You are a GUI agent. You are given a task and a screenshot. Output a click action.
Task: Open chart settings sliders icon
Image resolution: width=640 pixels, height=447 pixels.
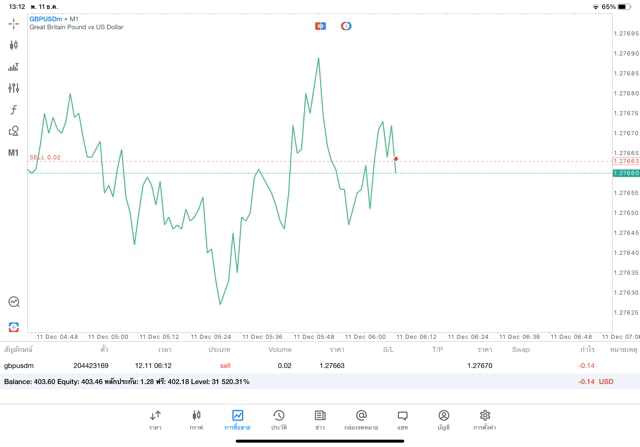point(14,88)
